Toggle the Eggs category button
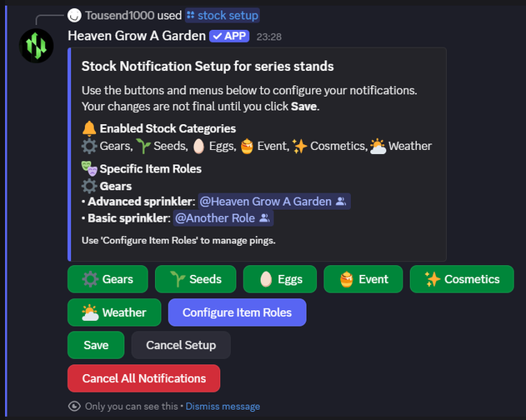 coord(280,279)
